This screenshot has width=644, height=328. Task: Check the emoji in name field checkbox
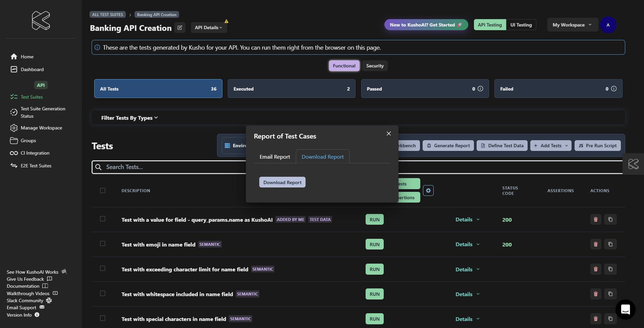[x=103, y=243]
